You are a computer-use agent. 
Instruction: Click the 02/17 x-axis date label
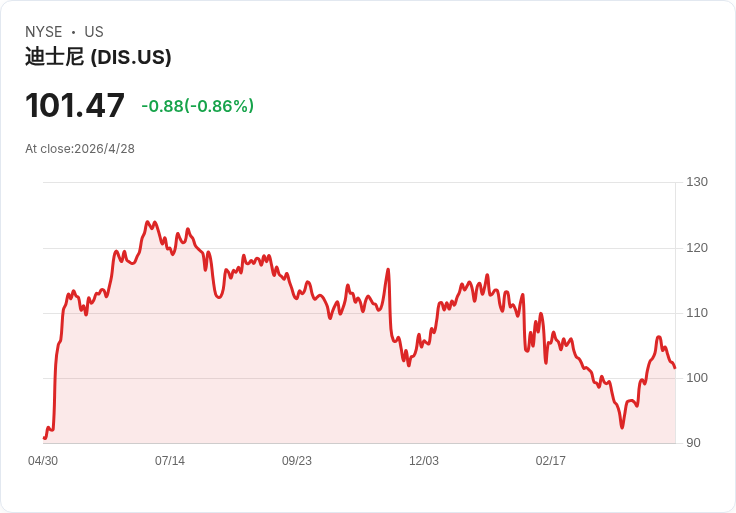551,461
